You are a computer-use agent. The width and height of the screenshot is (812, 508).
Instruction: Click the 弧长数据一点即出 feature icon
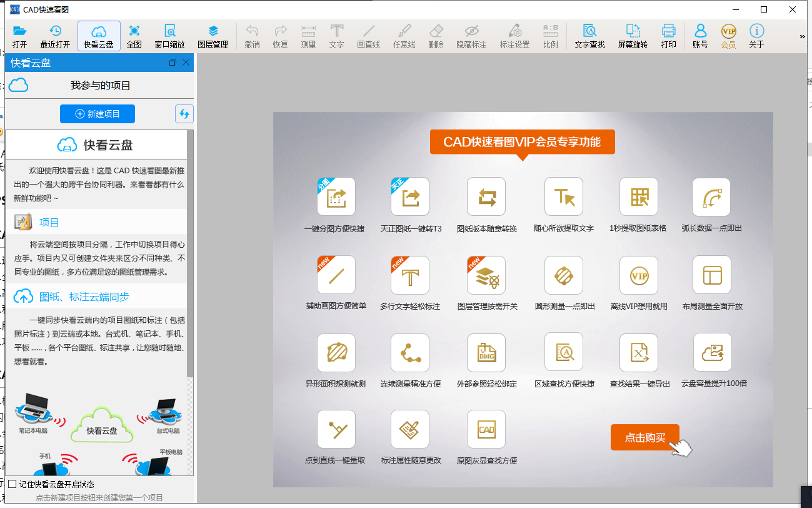pos(712,196)
